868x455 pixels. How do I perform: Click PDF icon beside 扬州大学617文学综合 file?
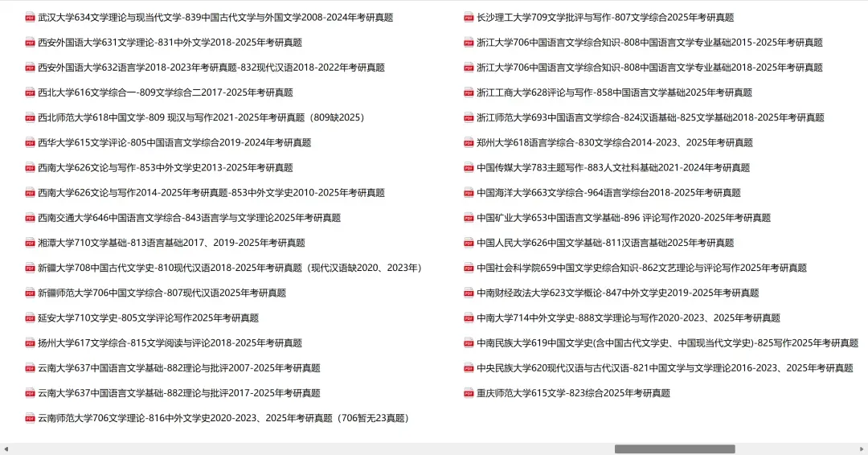(30, 343)
